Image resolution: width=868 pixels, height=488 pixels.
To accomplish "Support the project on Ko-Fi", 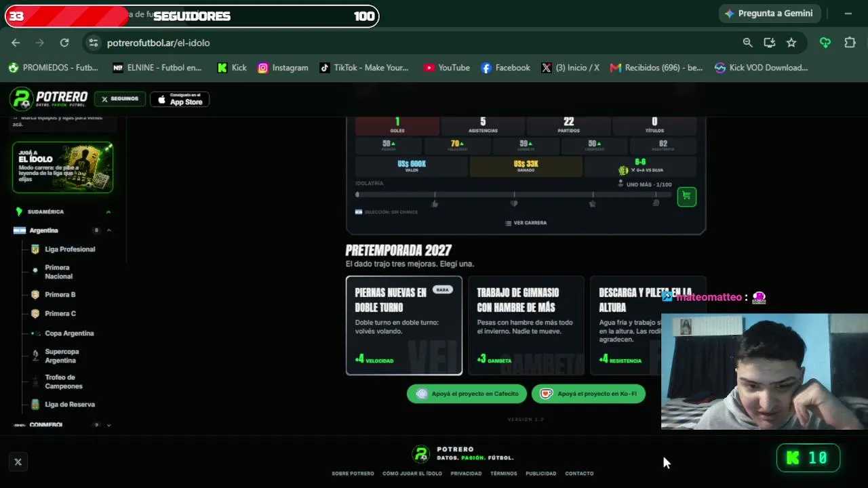I will (x=589, y=394).
